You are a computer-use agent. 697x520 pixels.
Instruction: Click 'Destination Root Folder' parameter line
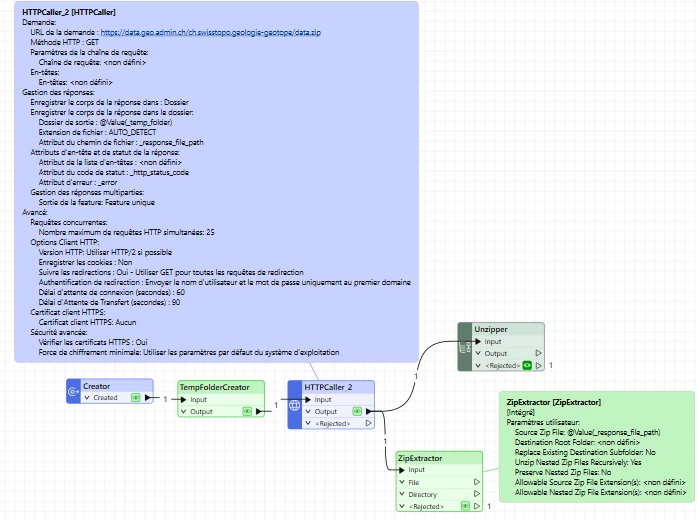click(577, 442)
